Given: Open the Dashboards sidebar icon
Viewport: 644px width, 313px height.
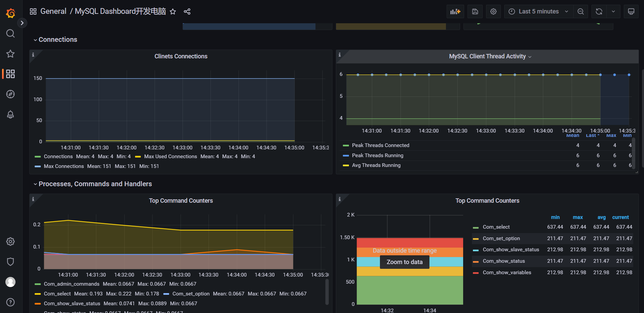Looking at the screenshot, I should pyautogui.click(x=10, y=74).
